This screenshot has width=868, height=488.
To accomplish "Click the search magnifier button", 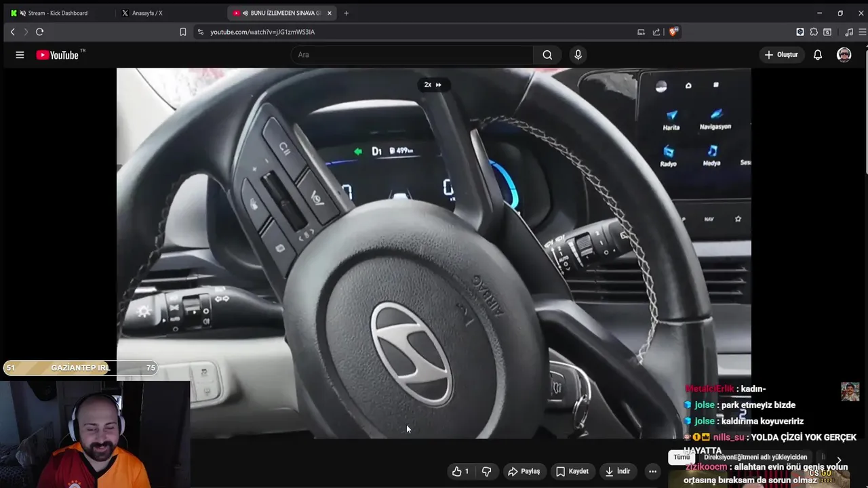I will point(547,55).
